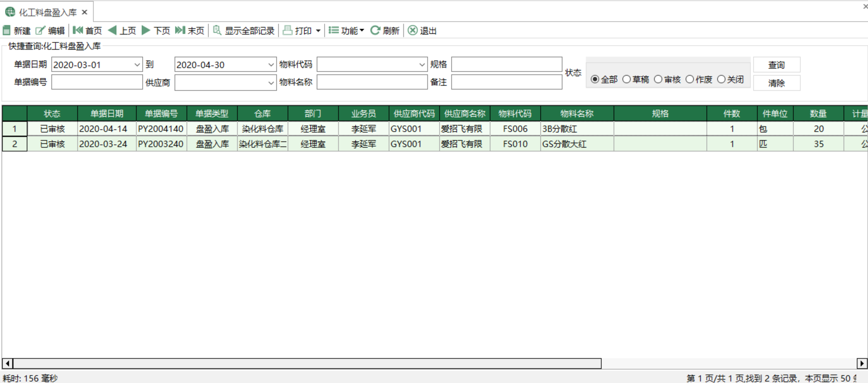868x383 pixels.
Task: Click the globe icon on 化工料盘盈入库 tab
Action: [10, 12]
